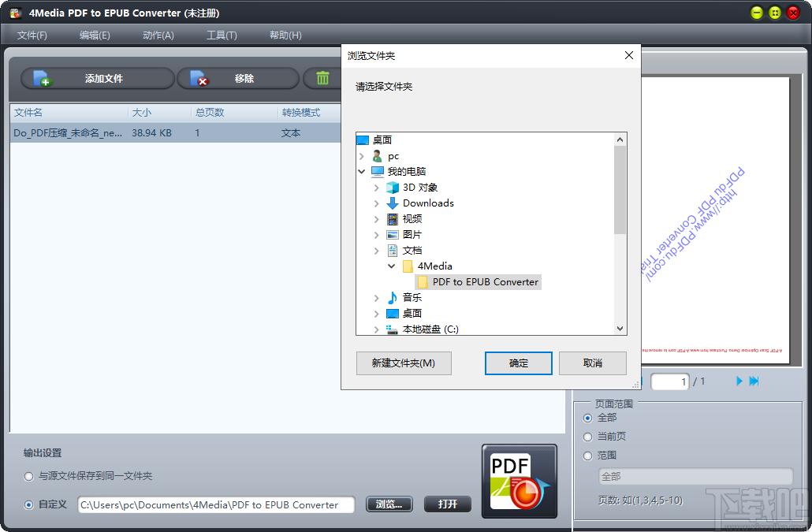Click the folder tree scrollbar thumb
The width and height of the screenshot is (812, 532).
coord(620,190)
